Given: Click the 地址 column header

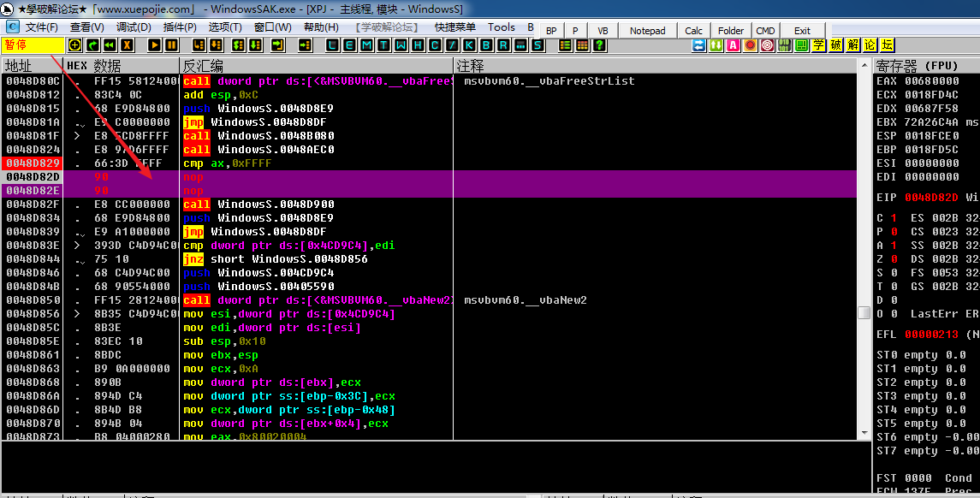Looking at the screenshot, I should (32, 66).
